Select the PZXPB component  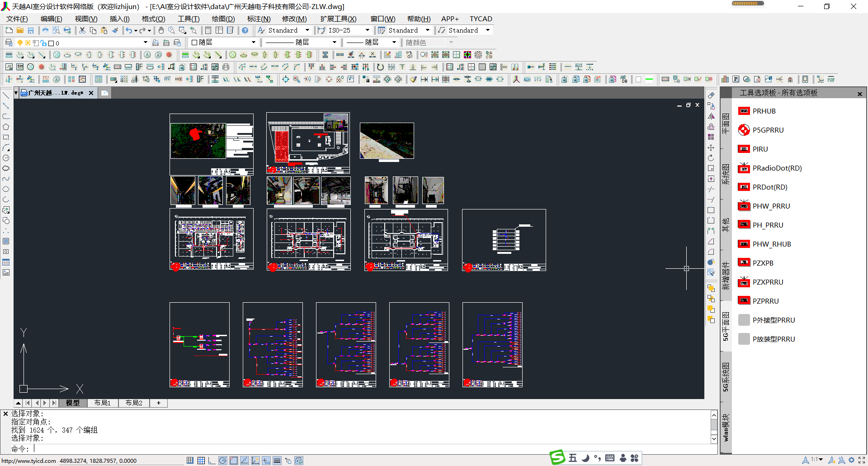point(755,263)
